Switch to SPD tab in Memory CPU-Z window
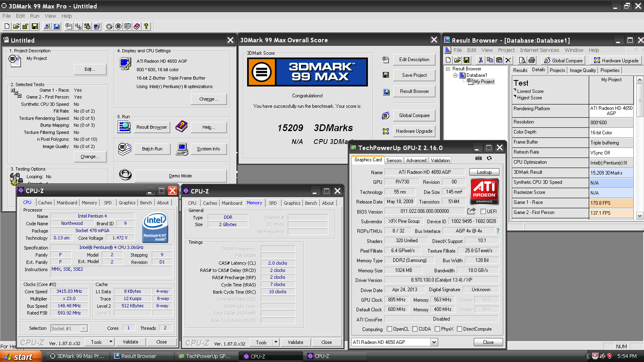The height and width of the screenshot is (362, 644). click(273, 203)
